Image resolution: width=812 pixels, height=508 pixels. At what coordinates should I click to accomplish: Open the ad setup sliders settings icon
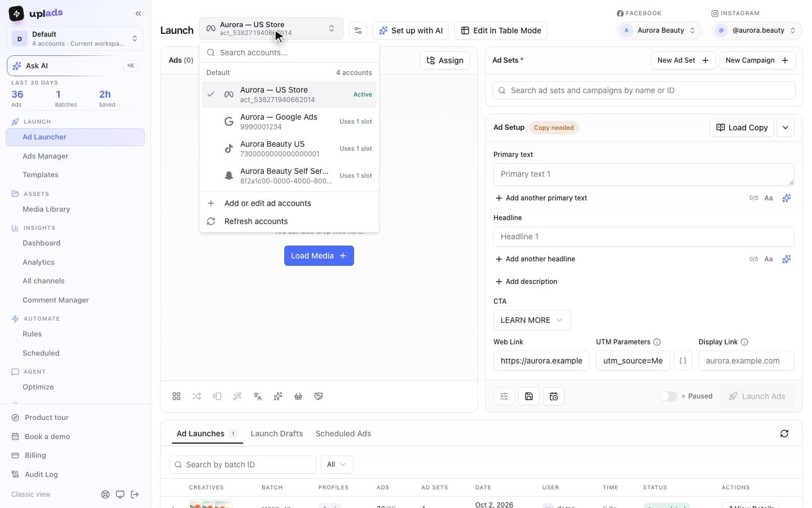click(x=504, y=396)
